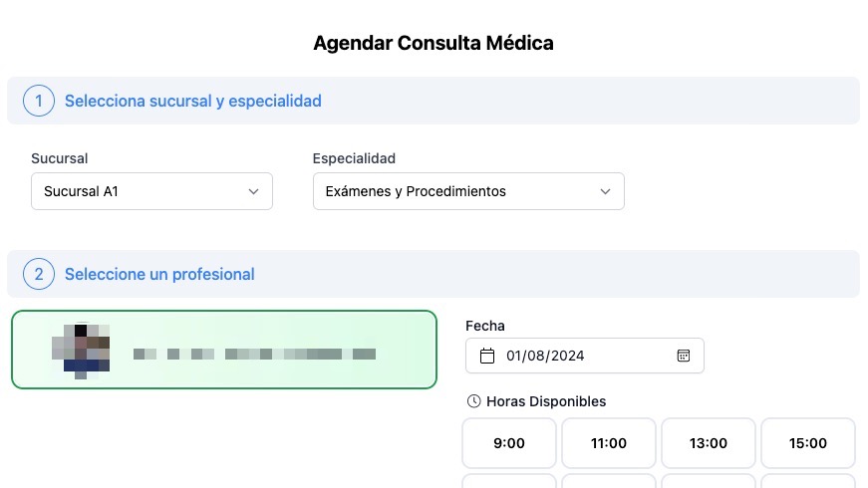Click the Horas Disponibles label text
The height and width of the screenshot is (488, 868).
546,401
